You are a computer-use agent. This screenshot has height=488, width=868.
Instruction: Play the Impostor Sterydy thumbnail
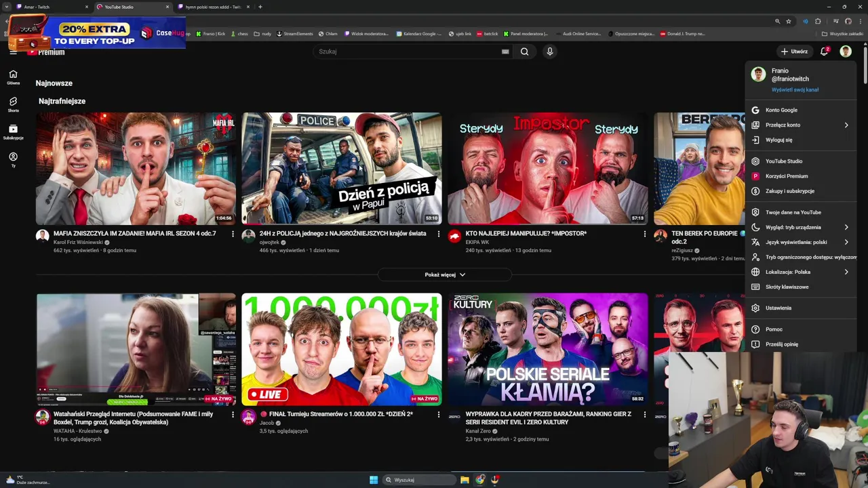(x=548, y=168)
